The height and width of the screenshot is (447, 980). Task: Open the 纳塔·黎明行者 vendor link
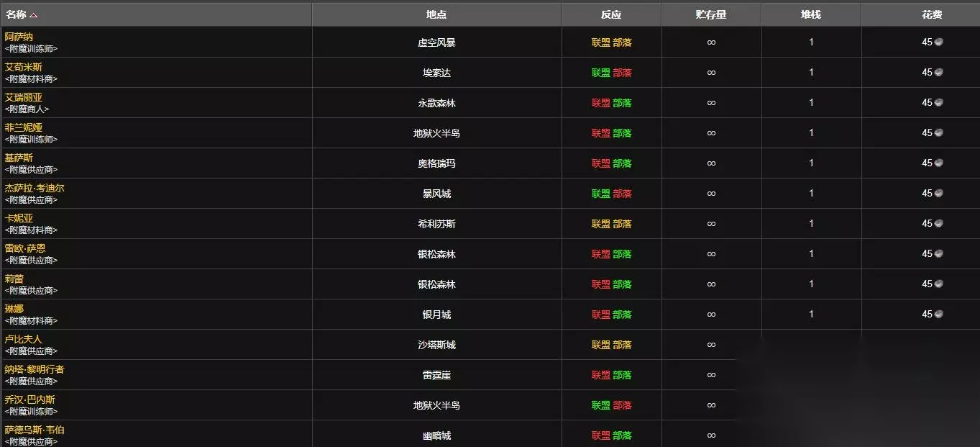(35, 369)
